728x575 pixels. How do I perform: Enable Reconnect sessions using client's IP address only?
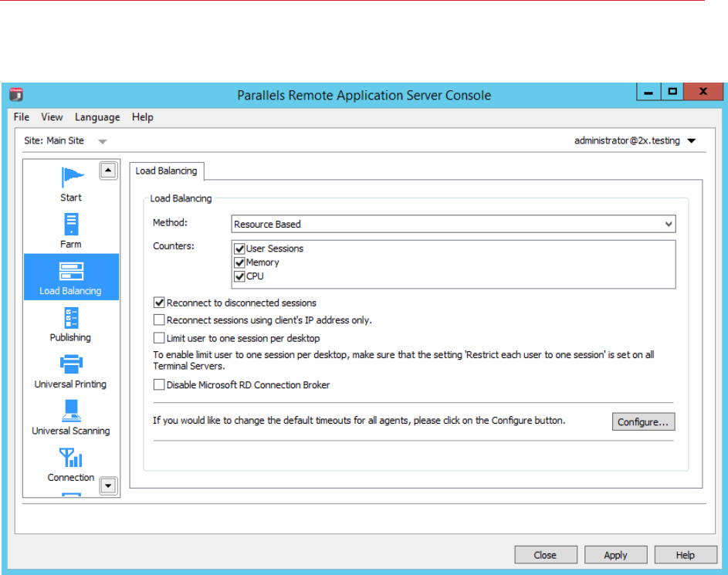[x=159, y=320]
